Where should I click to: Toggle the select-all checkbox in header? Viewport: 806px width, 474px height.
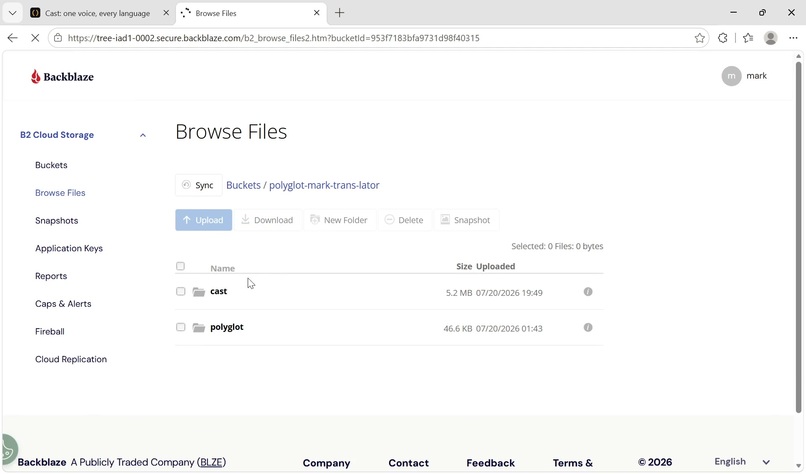(x=180, y=266)
